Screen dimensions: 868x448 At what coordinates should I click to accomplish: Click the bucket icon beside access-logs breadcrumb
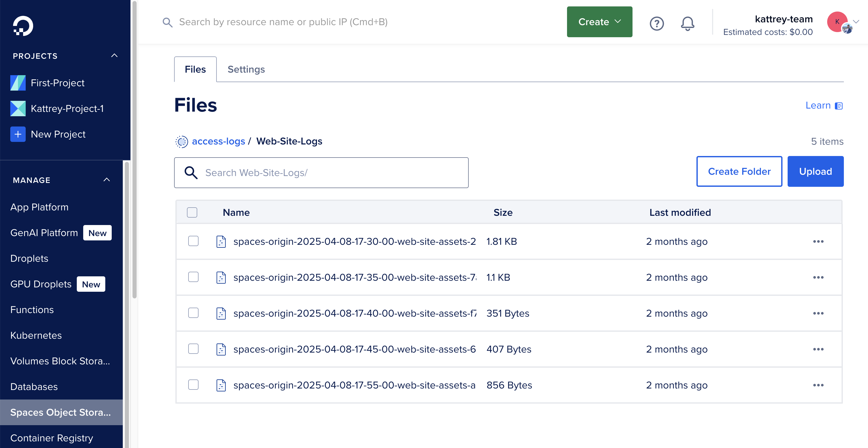coord(182,141)
